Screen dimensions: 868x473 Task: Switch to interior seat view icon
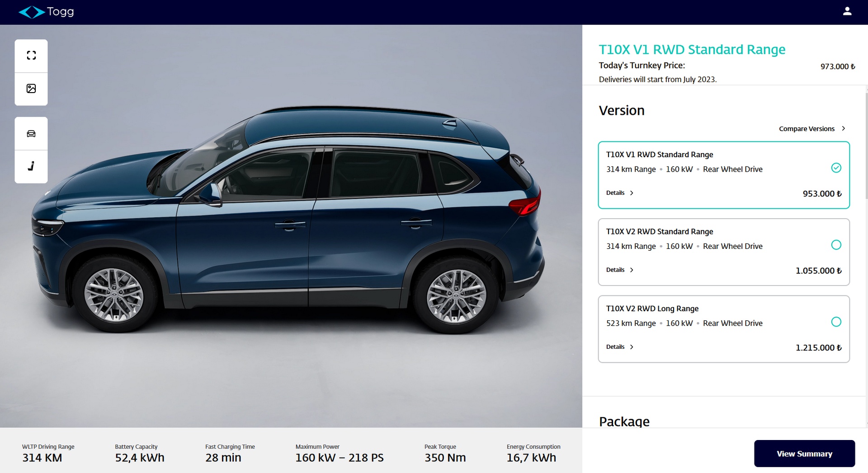[x=31, y=166]
